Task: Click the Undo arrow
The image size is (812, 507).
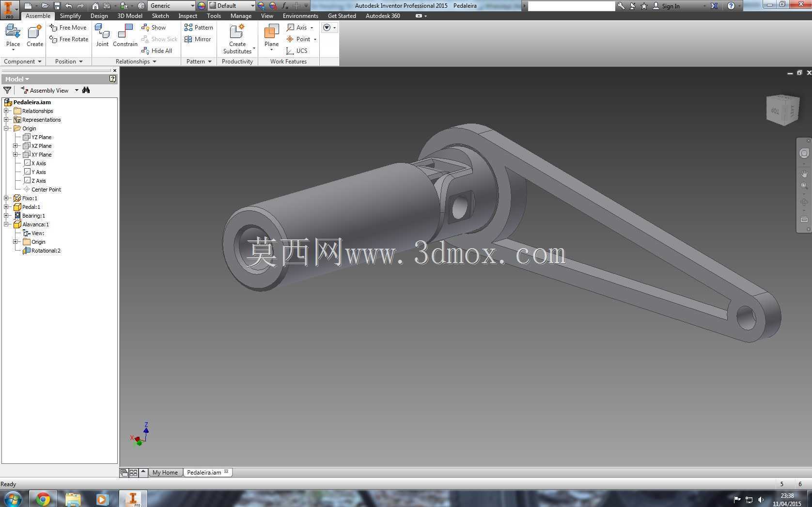Action: click(x=69, y=6)
